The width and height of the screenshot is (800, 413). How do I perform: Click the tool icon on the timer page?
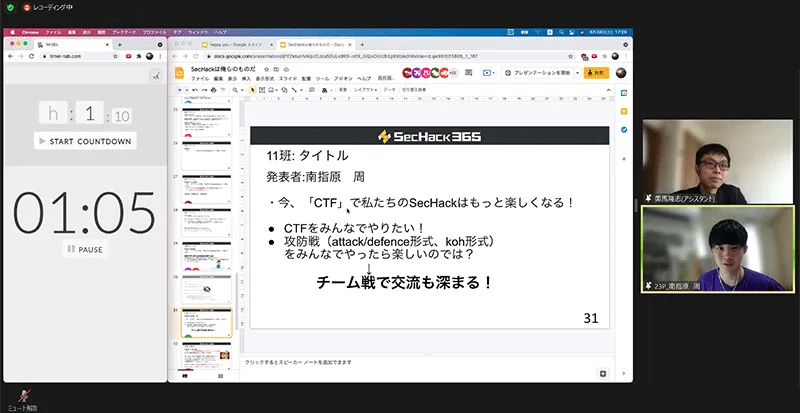point(156,76)
